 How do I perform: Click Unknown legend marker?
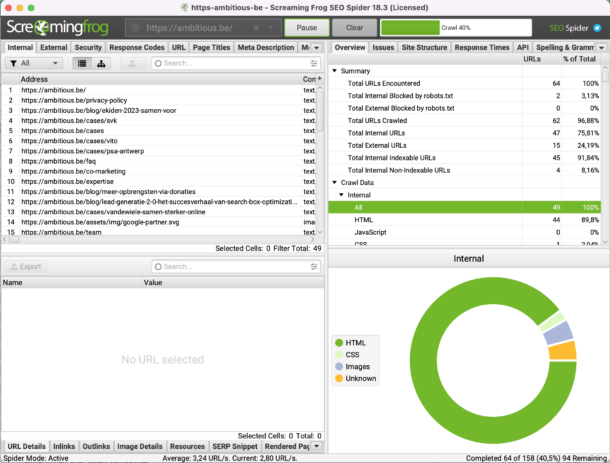tap(339, 378)
